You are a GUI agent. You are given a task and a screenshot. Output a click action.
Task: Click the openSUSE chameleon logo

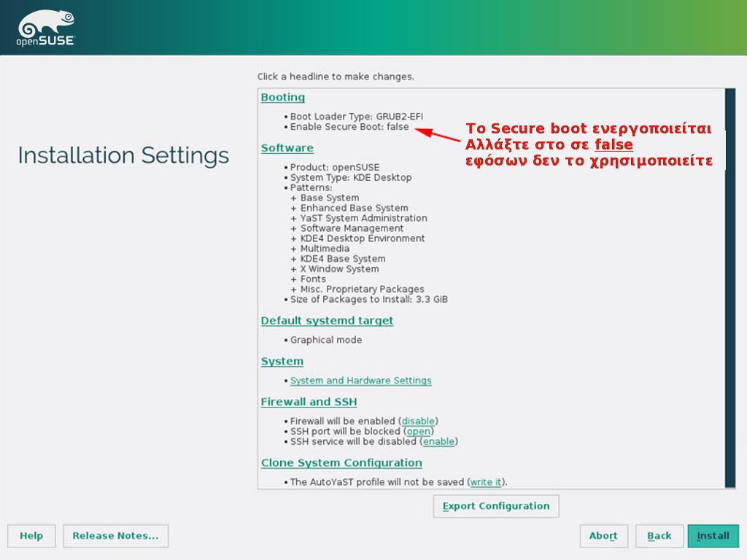[46, 28]
